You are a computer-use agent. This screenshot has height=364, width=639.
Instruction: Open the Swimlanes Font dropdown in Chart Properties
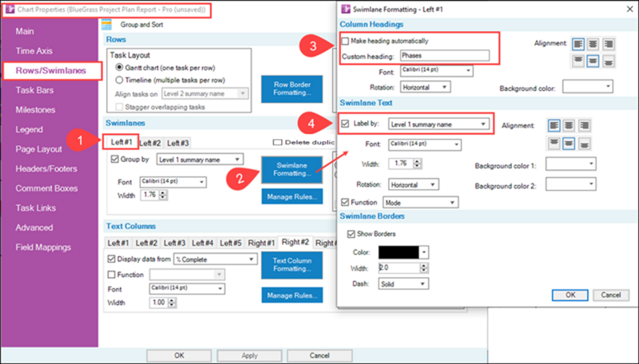point(173,182)
